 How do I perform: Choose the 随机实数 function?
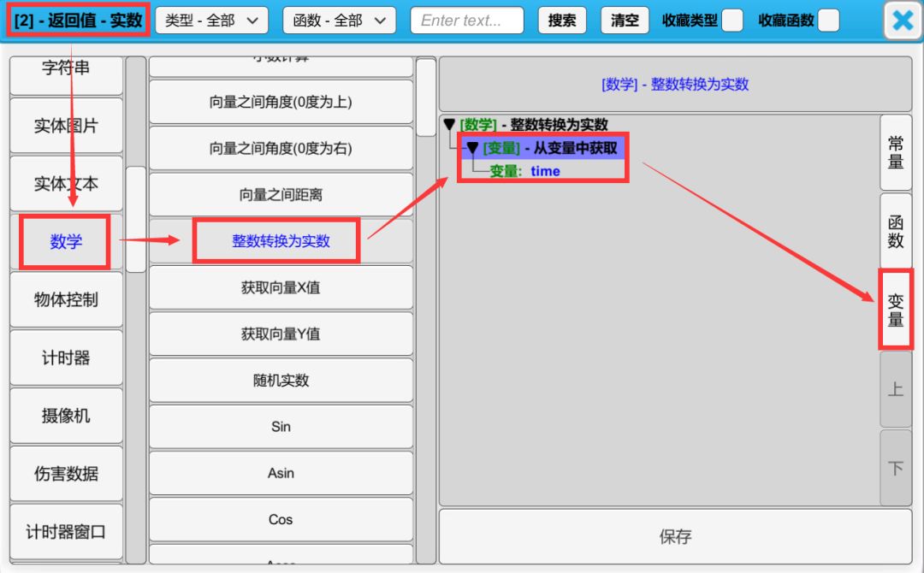281,381
